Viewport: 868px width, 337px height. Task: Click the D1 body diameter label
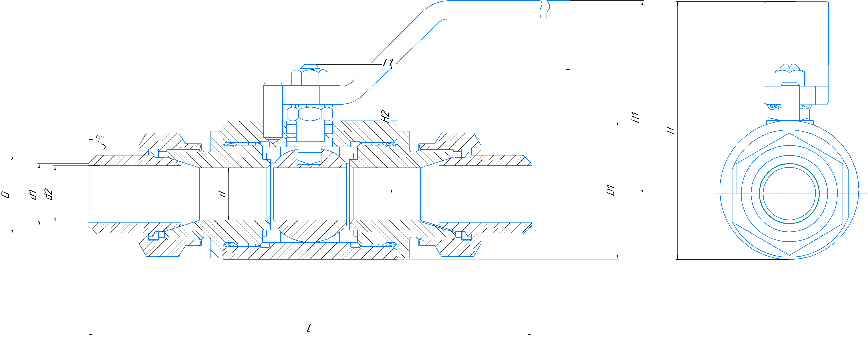611,190
